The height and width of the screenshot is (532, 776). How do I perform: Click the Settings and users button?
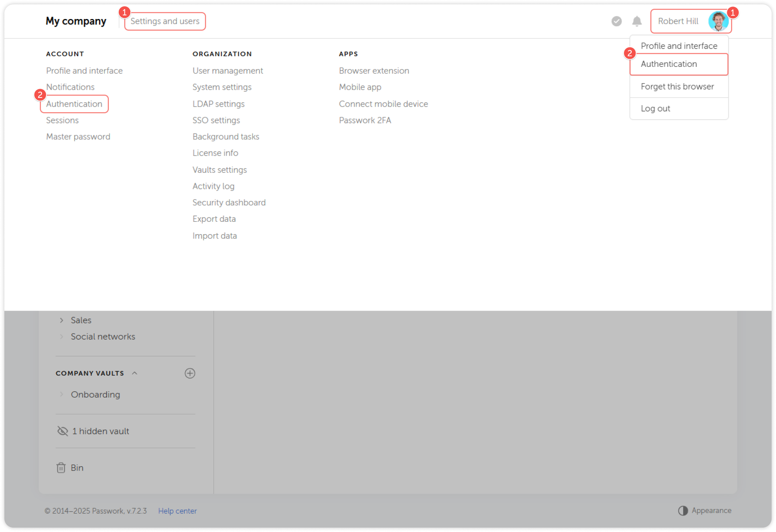(x=165, y=21)
